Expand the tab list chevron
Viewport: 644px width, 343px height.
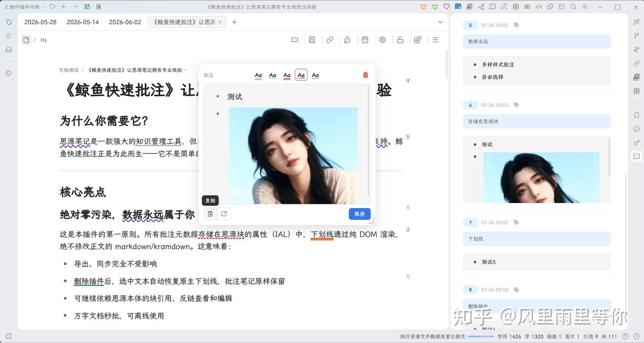(440, 22)
